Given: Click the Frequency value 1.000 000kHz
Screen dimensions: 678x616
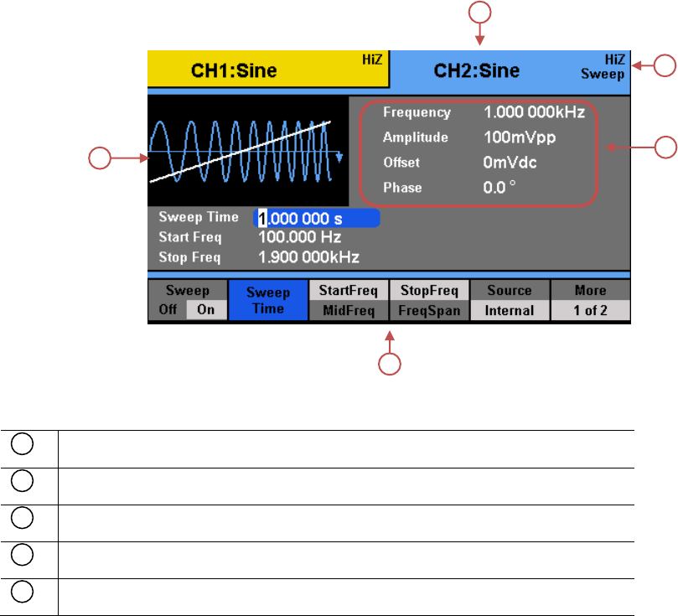Looking at the screenshot, I should [534, 112].
